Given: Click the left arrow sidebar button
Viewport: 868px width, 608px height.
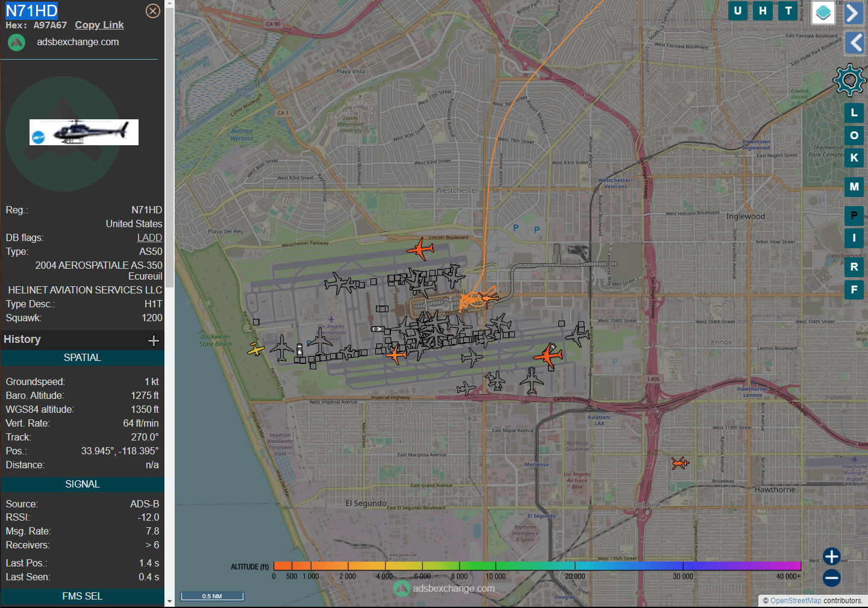Looking at the screenshot, I should (x=854, y=43).
